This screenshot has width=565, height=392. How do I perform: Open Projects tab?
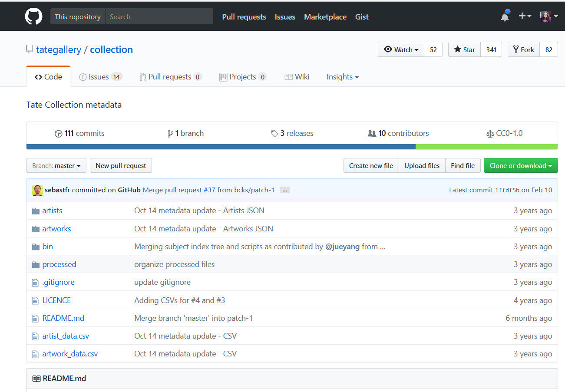point(243,77)
